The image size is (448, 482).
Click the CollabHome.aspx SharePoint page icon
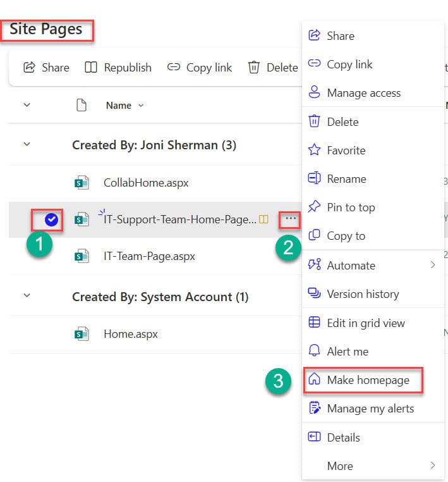(82, 183)
